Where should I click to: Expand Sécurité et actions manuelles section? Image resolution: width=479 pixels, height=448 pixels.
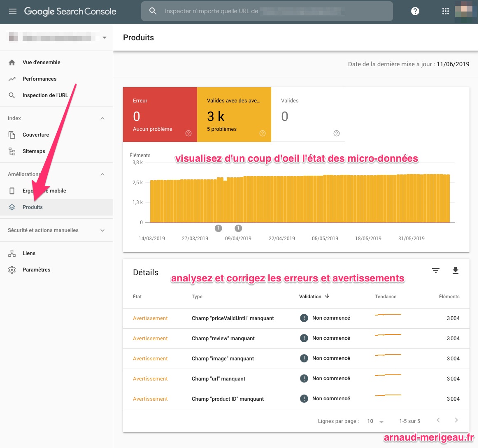click(102, 230)
